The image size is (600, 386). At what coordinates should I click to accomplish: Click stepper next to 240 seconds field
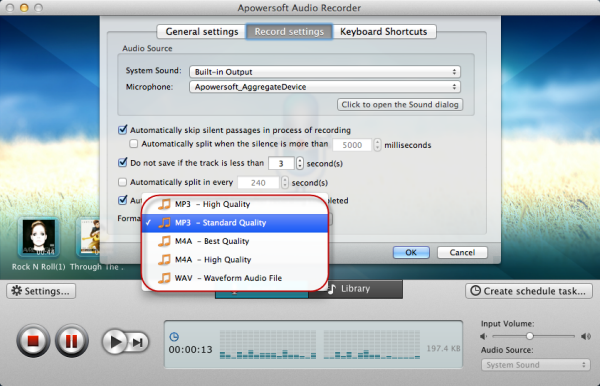pos(285,182)
